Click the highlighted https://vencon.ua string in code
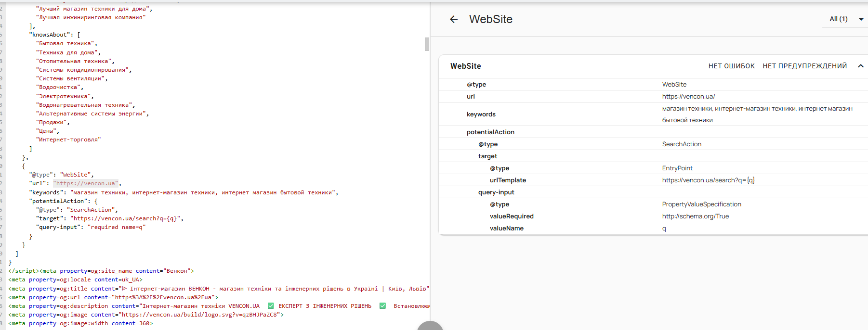868x330 pixels. 86,183
